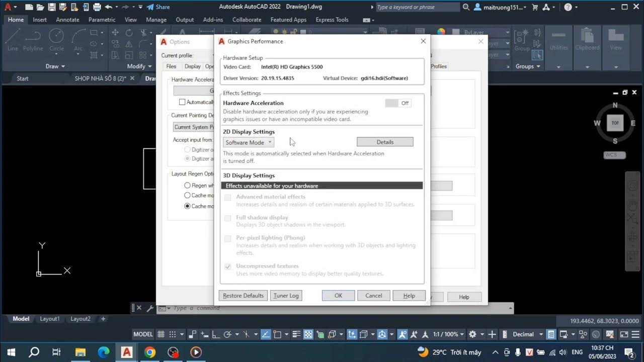This screenshot has width=644, height=362.
Task: Click the Details button
Action: tap(385, 142)
